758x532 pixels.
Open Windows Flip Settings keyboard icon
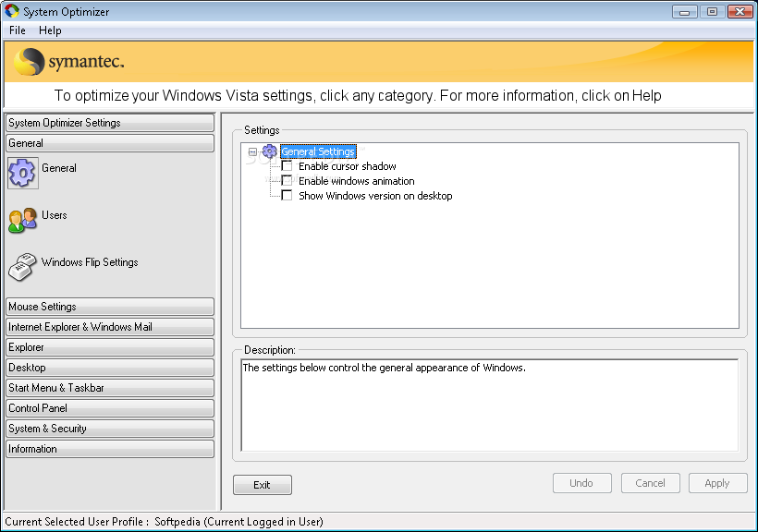click(23, 267)
